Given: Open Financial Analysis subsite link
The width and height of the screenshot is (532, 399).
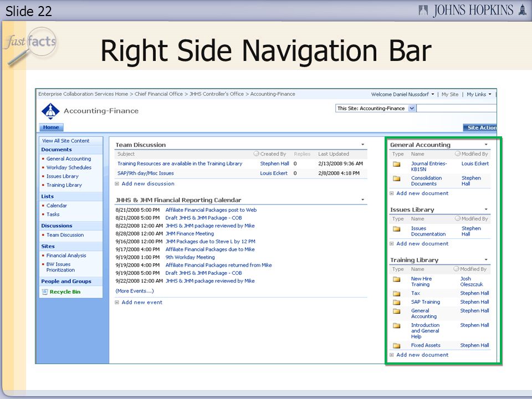Looking at the screenshot, I should pos(66,255).
